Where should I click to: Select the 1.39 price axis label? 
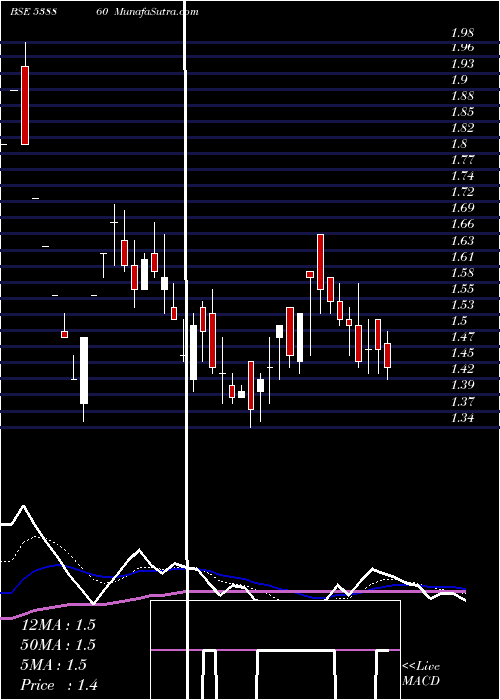coord(462,385)
